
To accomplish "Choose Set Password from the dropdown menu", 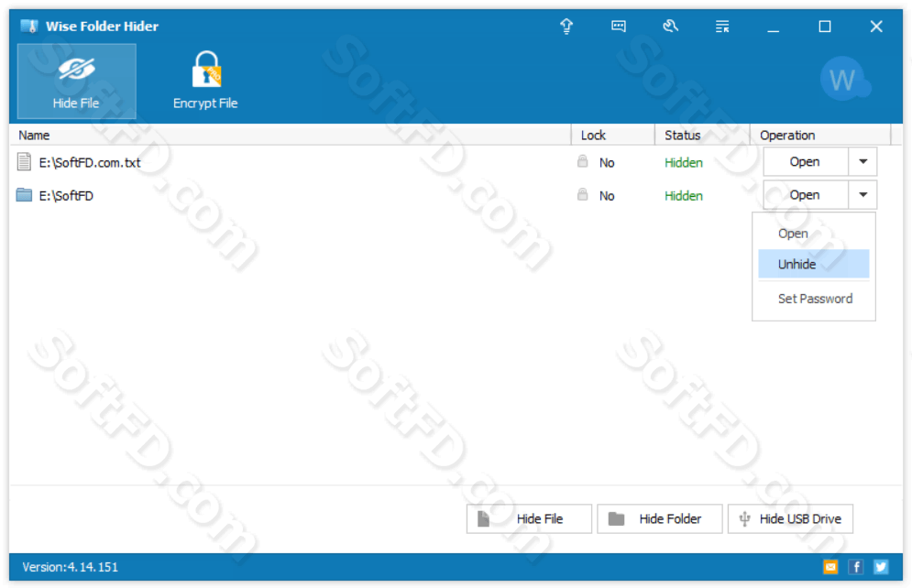I will point(814,299).
